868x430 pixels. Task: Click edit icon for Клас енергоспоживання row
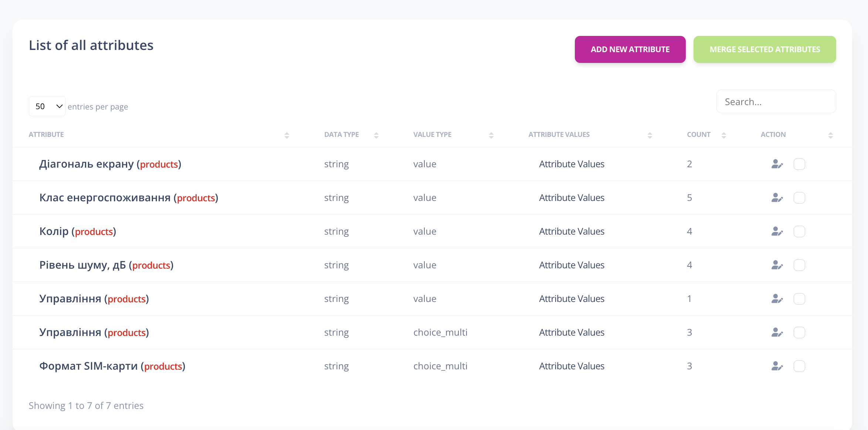click(x=777, y=198)
